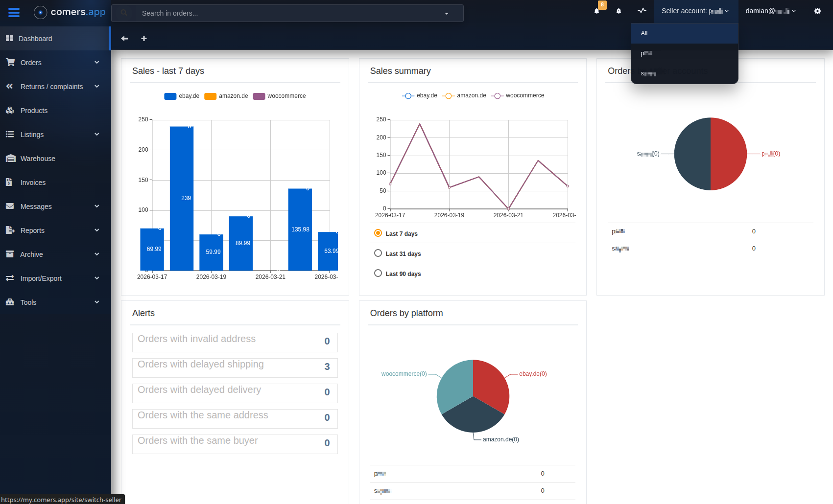Screen dimensions: 833x504
Task: Click the plus icon to add tab
Action: coord(144,39)
